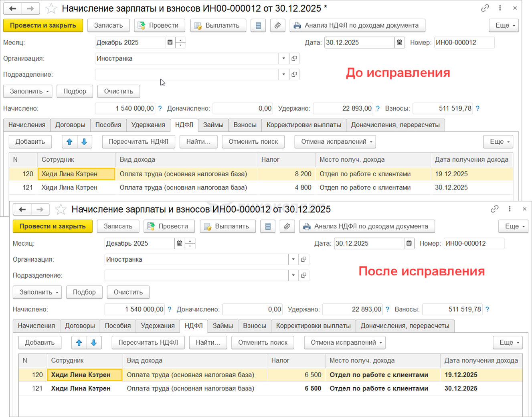The width and height of the screenshot is (532, 417).
Task: Open the Дата calendar picker in the "После исправления" window
Action: [409, 244]
